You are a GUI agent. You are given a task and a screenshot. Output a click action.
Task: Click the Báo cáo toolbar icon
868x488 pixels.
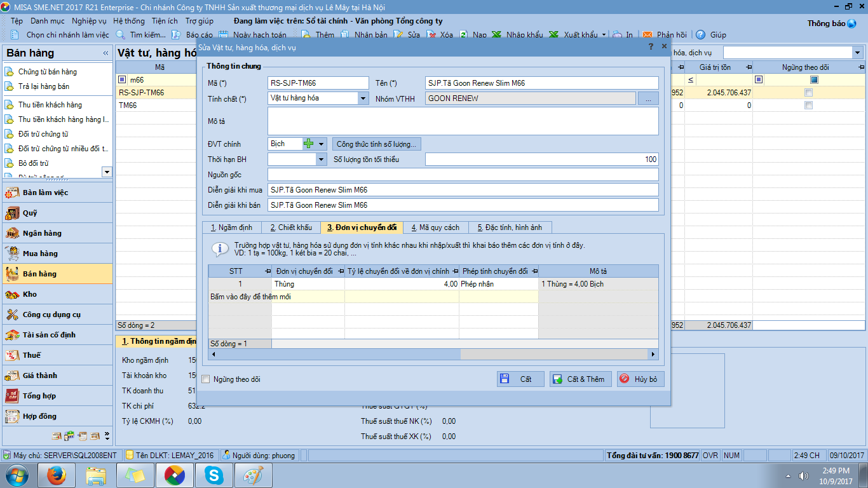[x=177, y=35]
